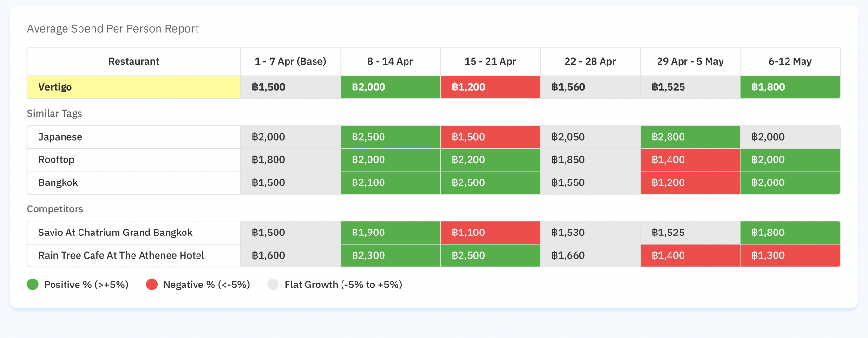Viewport: 868px width, 338px height.
Task: Click the 15 - 21 Apr column header
Action: point(490,61)
